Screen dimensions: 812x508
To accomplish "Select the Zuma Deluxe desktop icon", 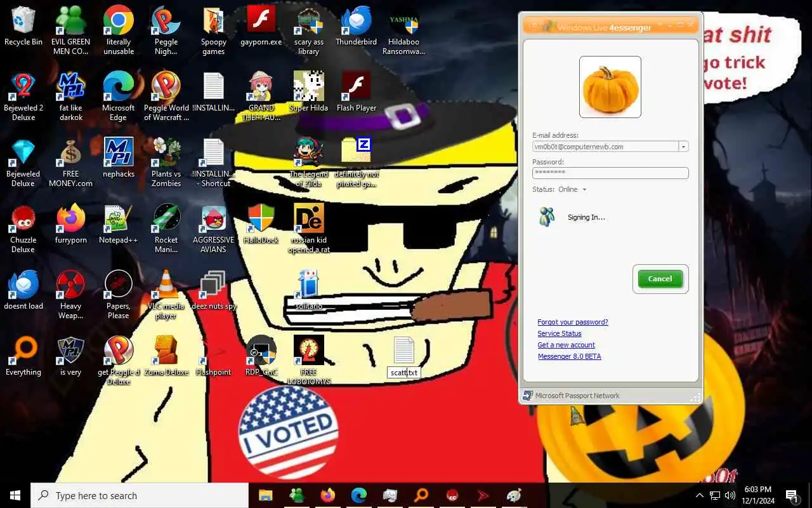I will [x=166, y=356].
